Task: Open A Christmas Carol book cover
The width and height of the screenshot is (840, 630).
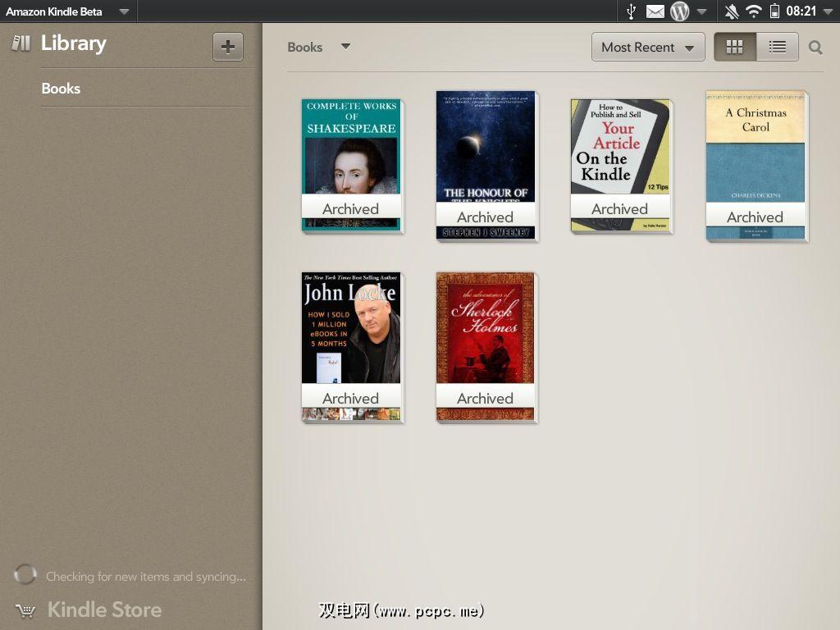Action: tap(756, 165)
